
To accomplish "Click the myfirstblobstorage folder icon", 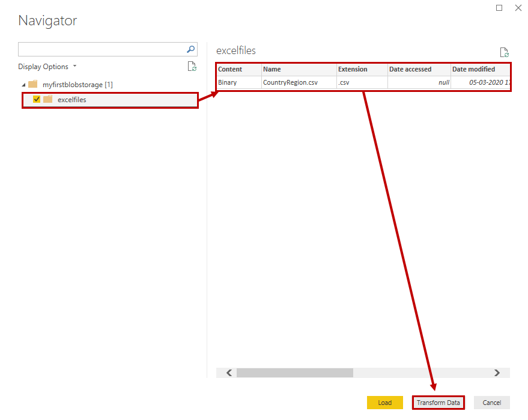I will click(x=33, y=84).
